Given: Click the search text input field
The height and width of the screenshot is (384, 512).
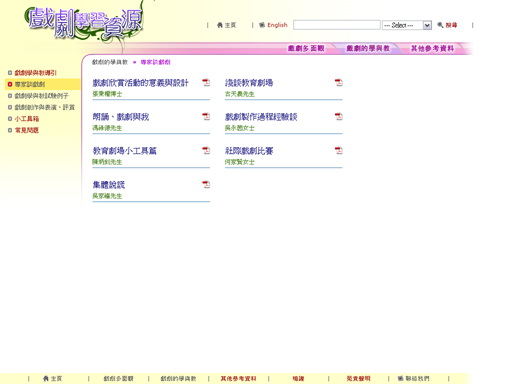Looking at the screenshot, I should click(337, 25).
